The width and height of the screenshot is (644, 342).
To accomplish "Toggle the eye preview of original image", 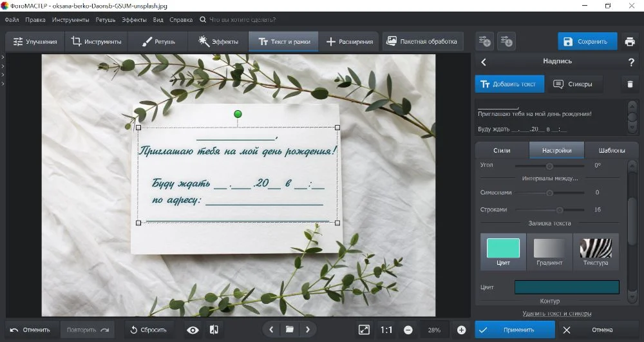I will [193, 330].
